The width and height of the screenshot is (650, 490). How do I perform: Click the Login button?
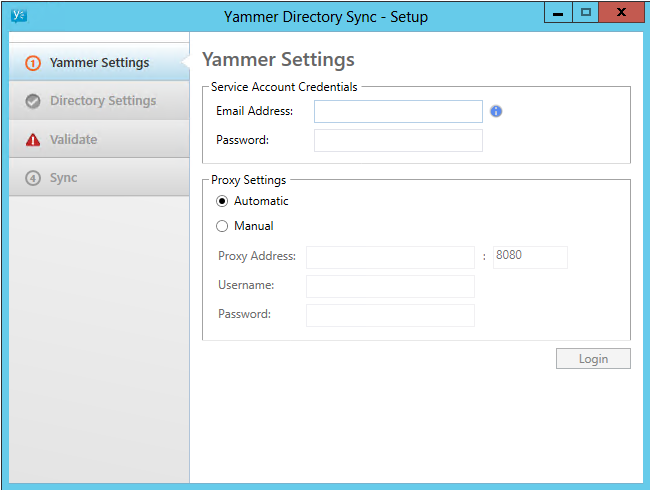pyautogui.click(x=593, y=359)
